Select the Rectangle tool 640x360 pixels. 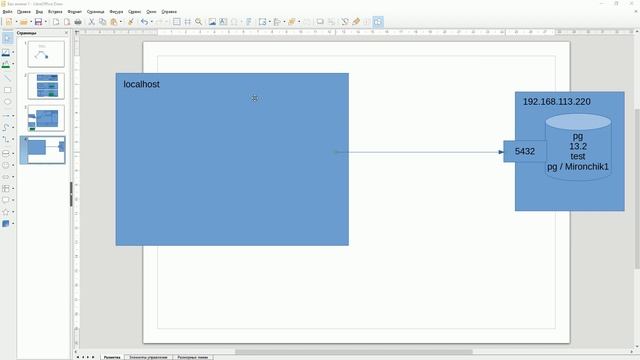(x=7, y=90)
